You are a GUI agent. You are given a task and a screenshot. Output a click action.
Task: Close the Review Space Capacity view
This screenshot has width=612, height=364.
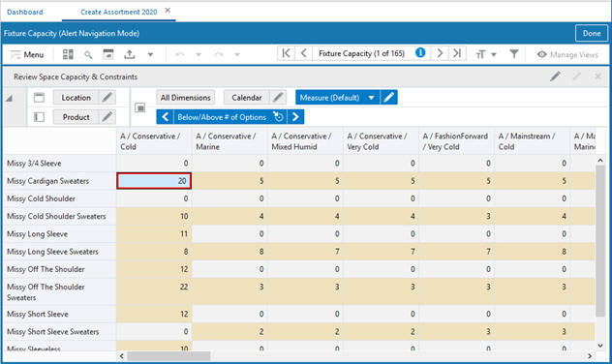[597, 76]
